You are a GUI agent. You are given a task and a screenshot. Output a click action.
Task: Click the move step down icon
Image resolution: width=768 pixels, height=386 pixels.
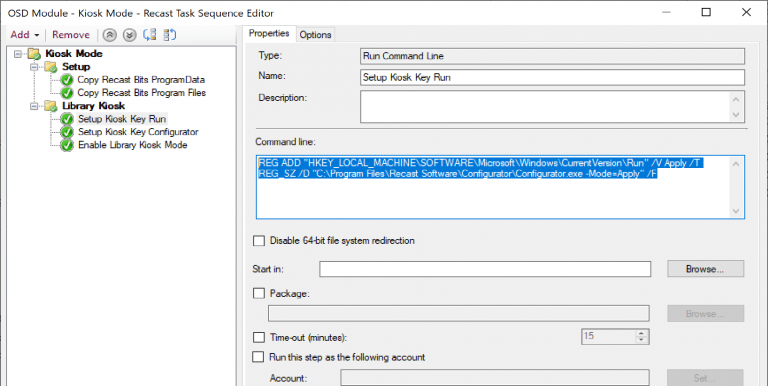129,35
